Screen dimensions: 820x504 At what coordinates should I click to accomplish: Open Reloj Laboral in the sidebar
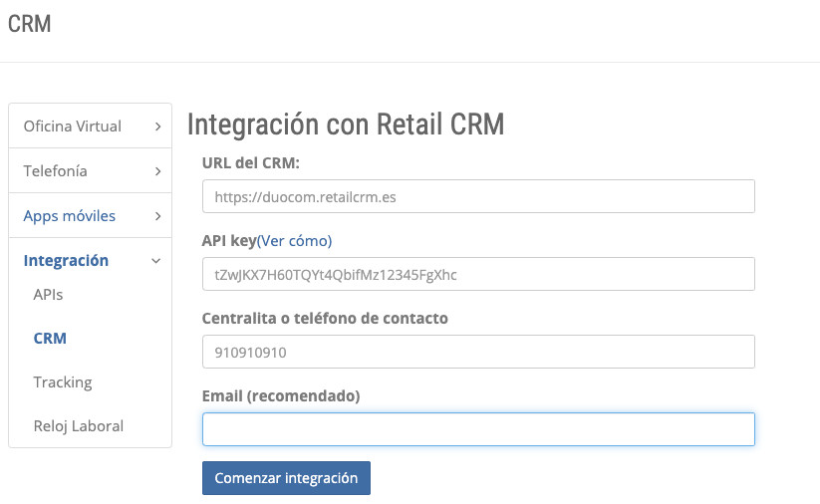[78, 426]
